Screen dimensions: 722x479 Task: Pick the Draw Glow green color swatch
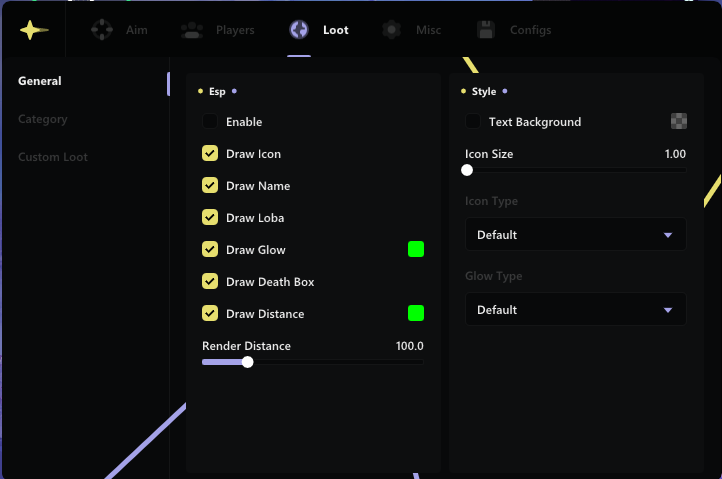pyautogui.click(x=416, y=250)
